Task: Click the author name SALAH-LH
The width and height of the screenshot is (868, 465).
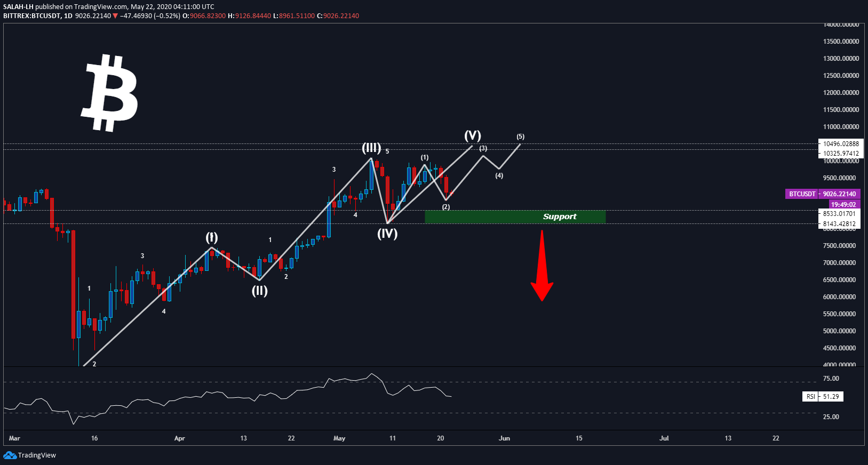Action: pyautogui.click(x=18, y=7)
